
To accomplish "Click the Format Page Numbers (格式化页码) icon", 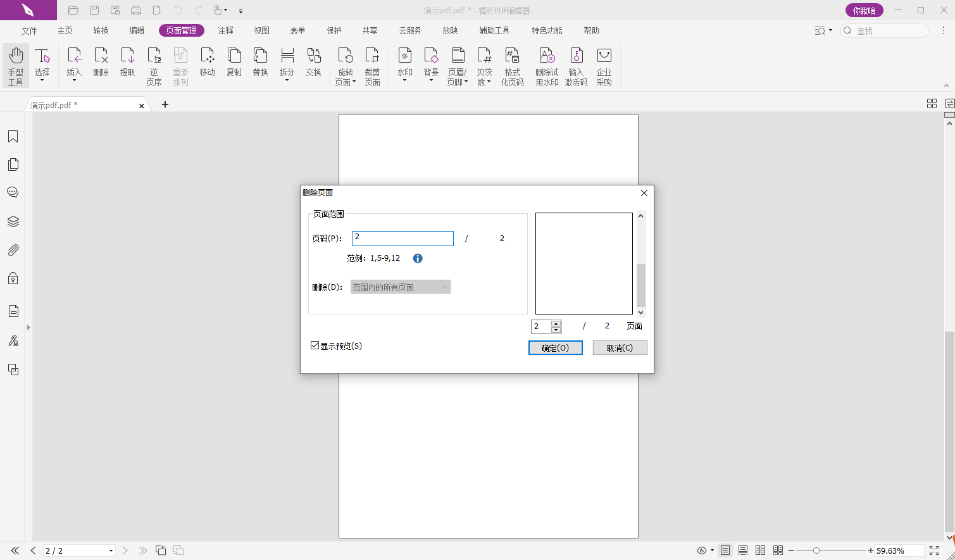I will click(x=512, y=66).
